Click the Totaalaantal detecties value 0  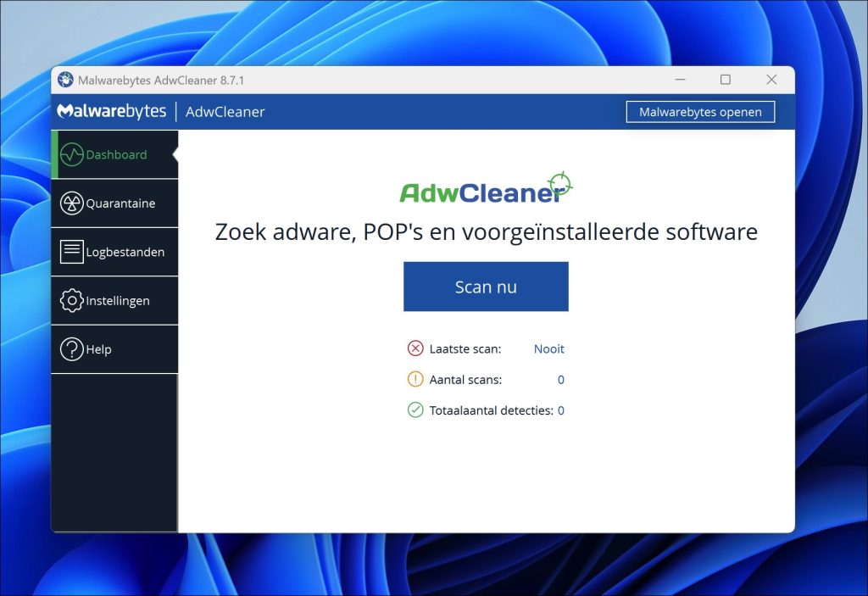[x=560, y=409]
